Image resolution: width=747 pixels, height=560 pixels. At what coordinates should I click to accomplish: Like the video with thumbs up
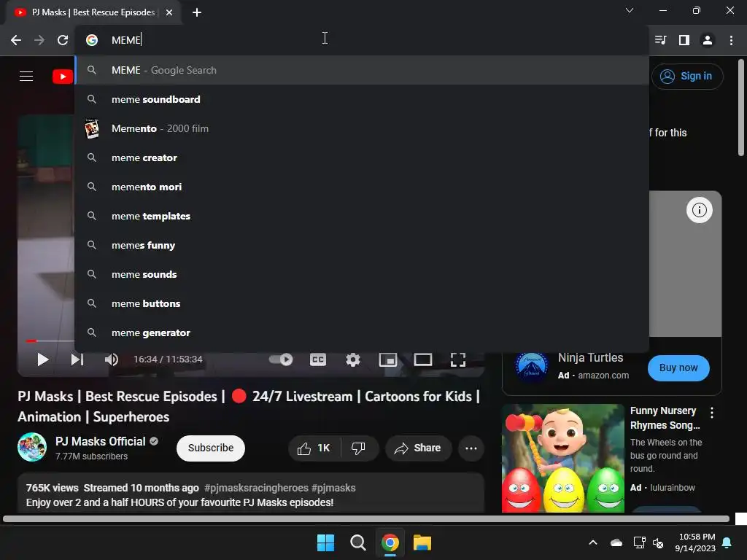314,448
